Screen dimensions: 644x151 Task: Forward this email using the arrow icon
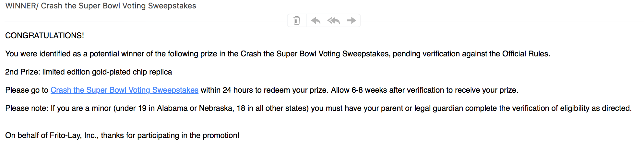(351, 20)
